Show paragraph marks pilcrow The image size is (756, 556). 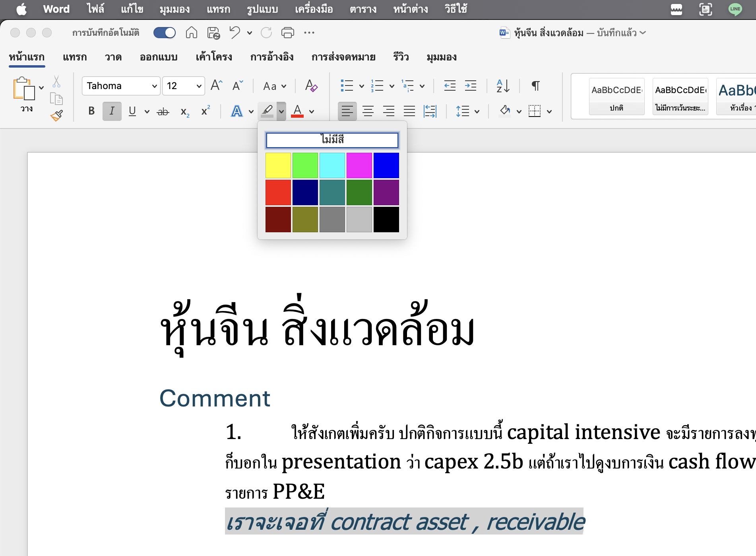tap(536, 86)
